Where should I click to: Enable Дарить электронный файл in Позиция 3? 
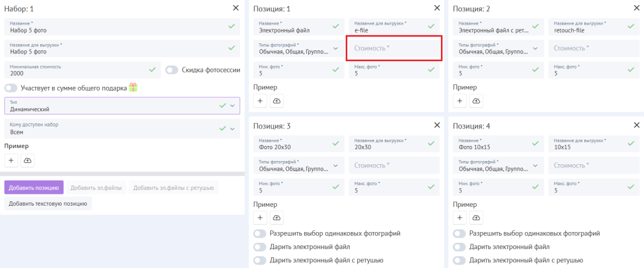(260, 247)
